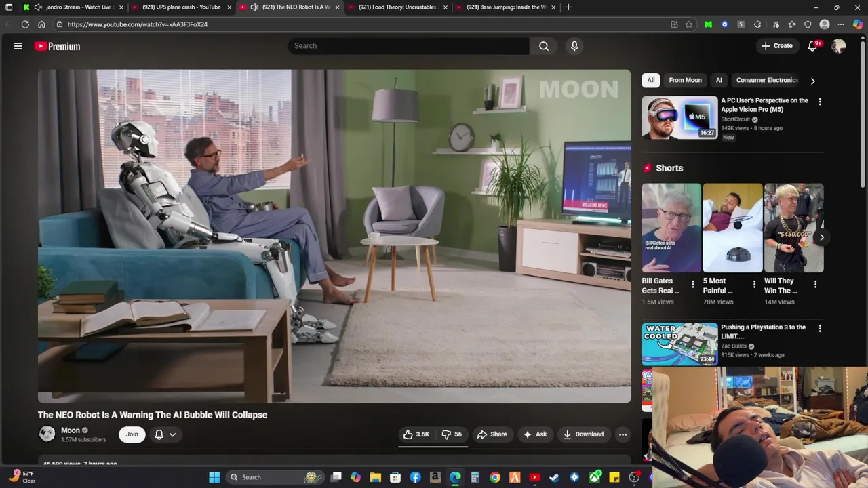This screenshot has height=488, width=868.
Task: Reload the page with the refresh icon
Action: pyautogui.click(x=25, y=24)
